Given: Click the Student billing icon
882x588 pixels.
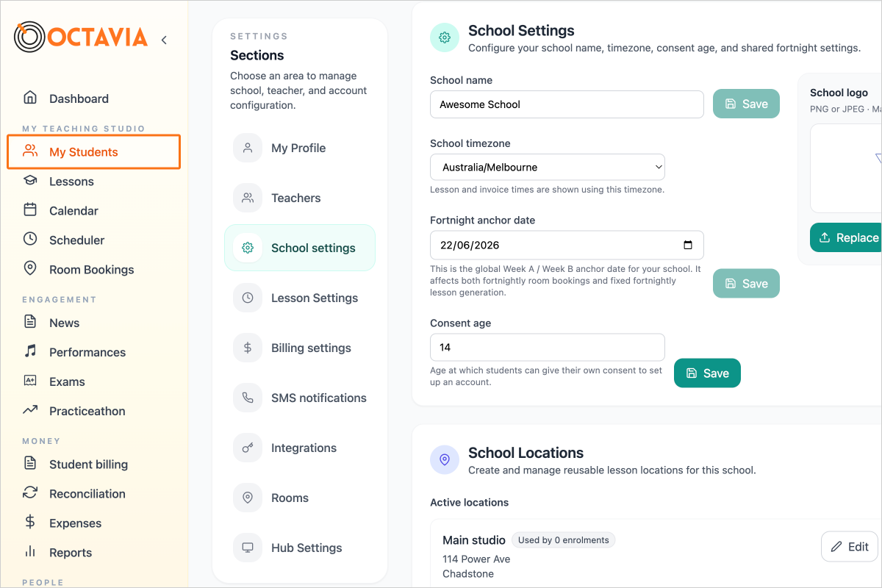Looking at the screenshot, I should [30, 463].
